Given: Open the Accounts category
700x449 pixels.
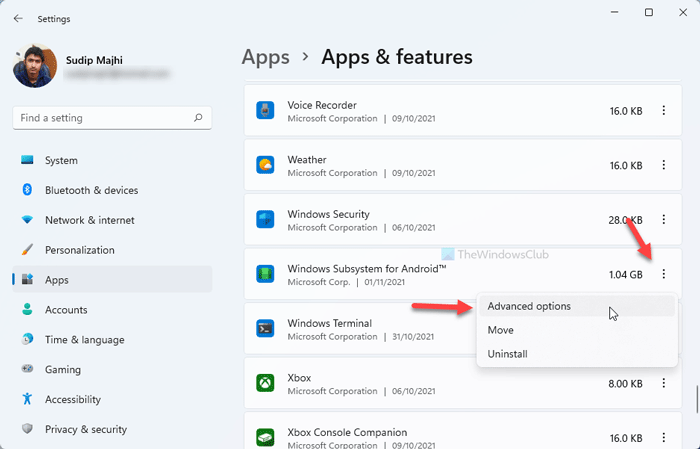Looking at the screenshot, I should point(112,310).
